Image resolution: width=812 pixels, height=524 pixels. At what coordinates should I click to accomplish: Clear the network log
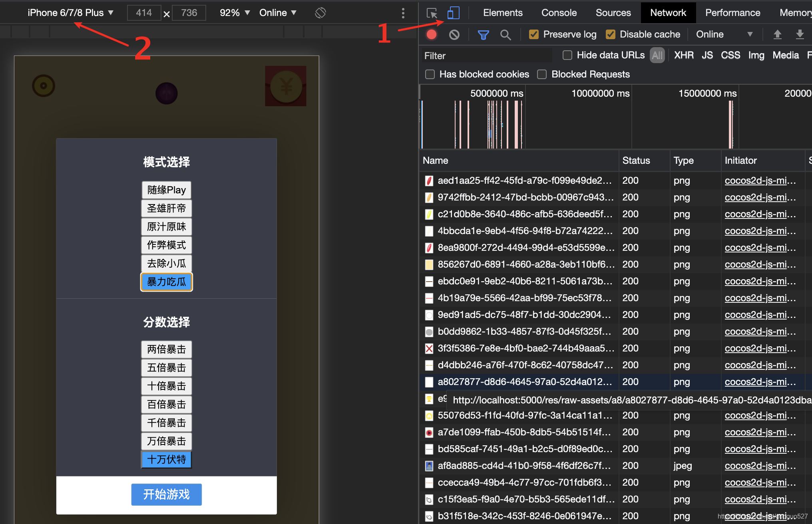click(x=454, y=35)
